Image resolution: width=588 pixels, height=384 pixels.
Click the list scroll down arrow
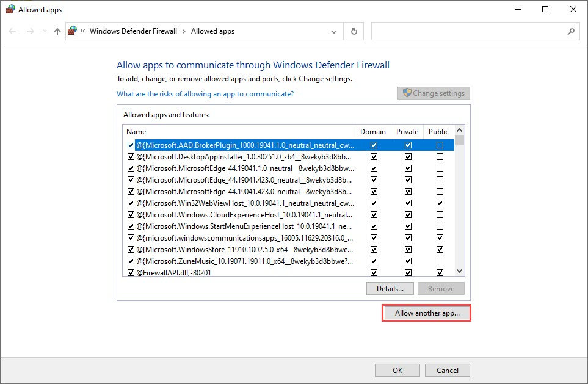(459, 270)
